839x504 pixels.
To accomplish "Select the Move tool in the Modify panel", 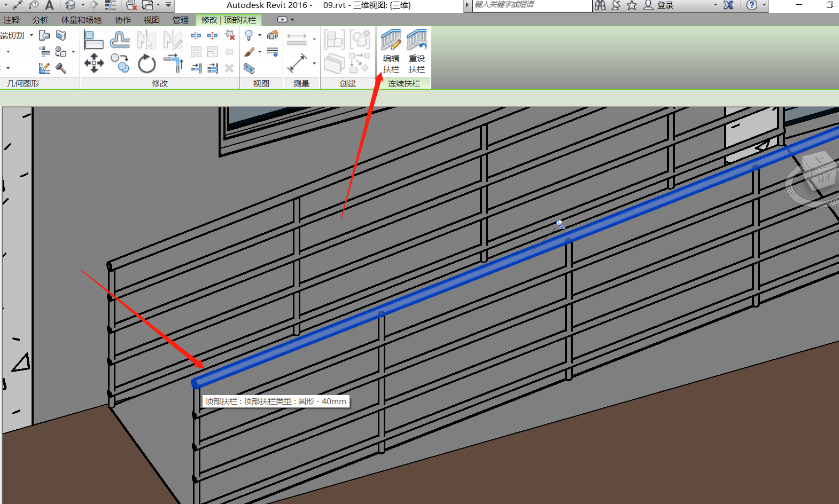I will pos(94,64).
